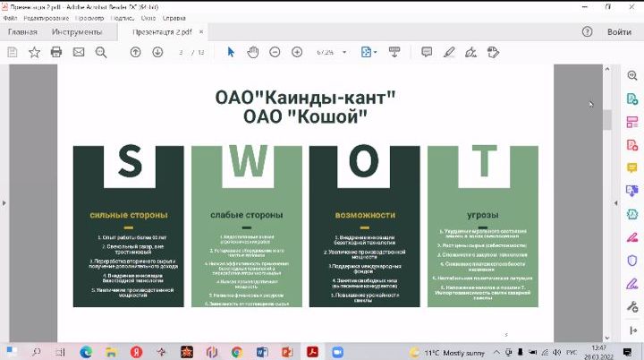Print the document with printer icon

click(56, 52)
